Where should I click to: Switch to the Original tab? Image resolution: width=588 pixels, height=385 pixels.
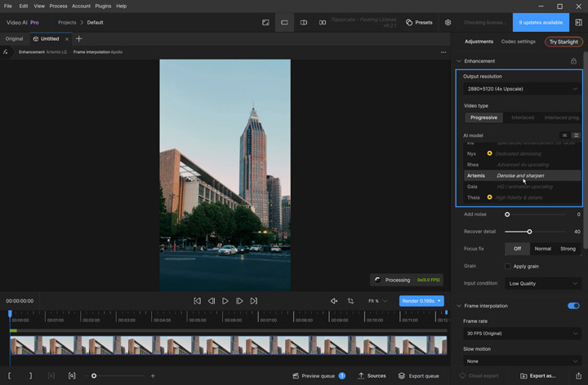coord(14,39)
